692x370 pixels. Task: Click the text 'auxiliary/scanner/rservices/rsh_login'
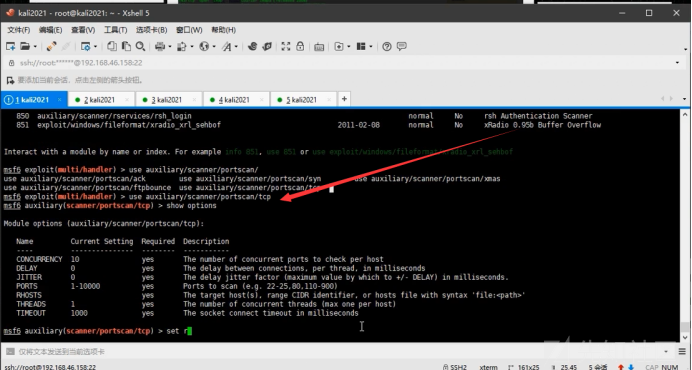pos(114,116)
